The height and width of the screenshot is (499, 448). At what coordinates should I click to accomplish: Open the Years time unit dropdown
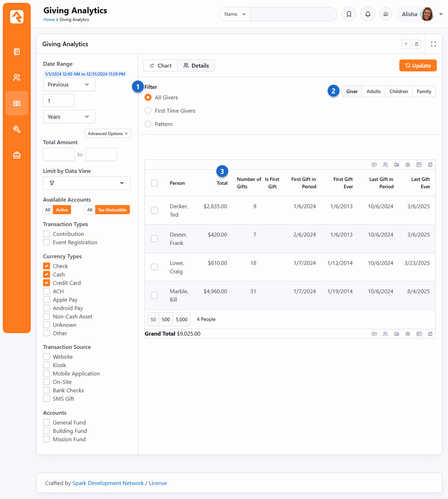coord(69,117)
